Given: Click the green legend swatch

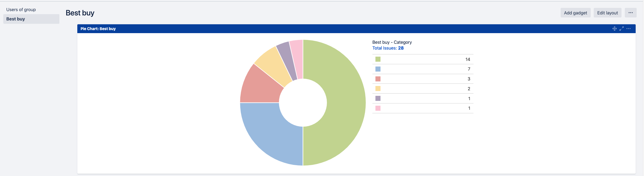Looking at the screenshot, I should [x=378, y=59].
